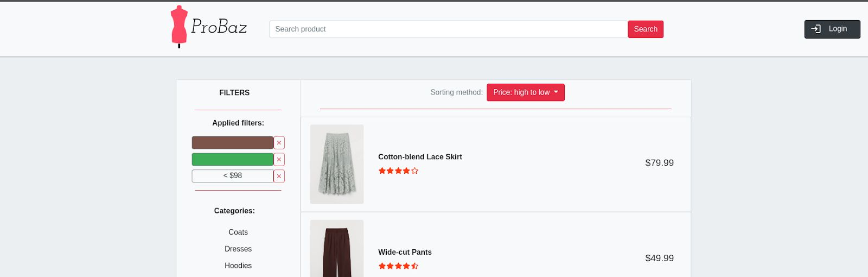Click the ProBaz mannequin logo

pyautogui.click(x=209, y=27)
